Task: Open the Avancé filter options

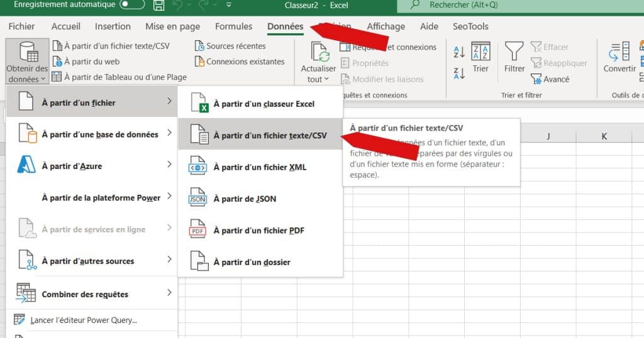Action: coord(550,79)
